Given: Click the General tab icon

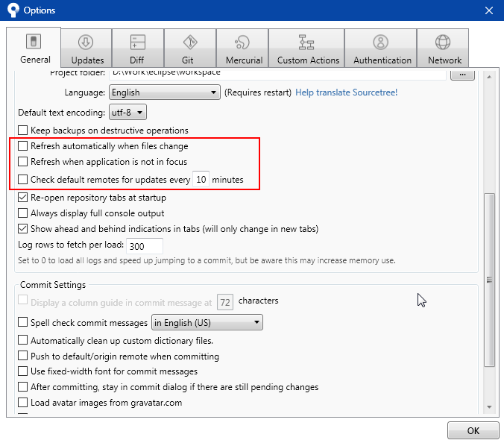Looking at the screenshot, I should coord(34,42).
